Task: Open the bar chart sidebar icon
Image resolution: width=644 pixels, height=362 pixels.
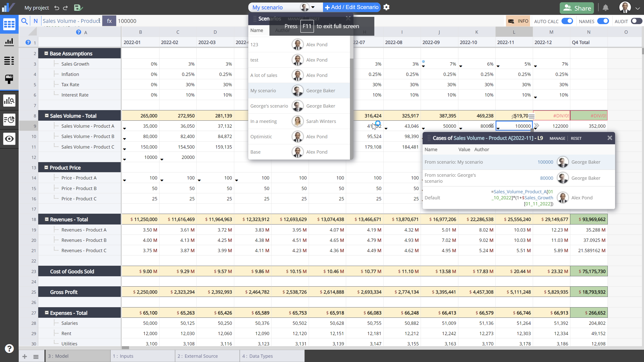Action: (x=9, y=42)
